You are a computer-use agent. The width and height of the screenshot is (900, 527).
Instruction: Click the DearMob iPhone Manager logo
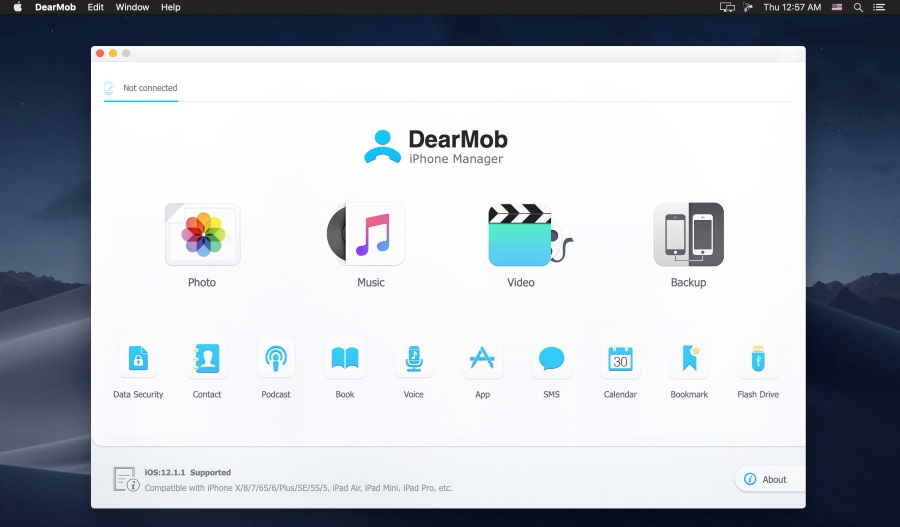436,147
